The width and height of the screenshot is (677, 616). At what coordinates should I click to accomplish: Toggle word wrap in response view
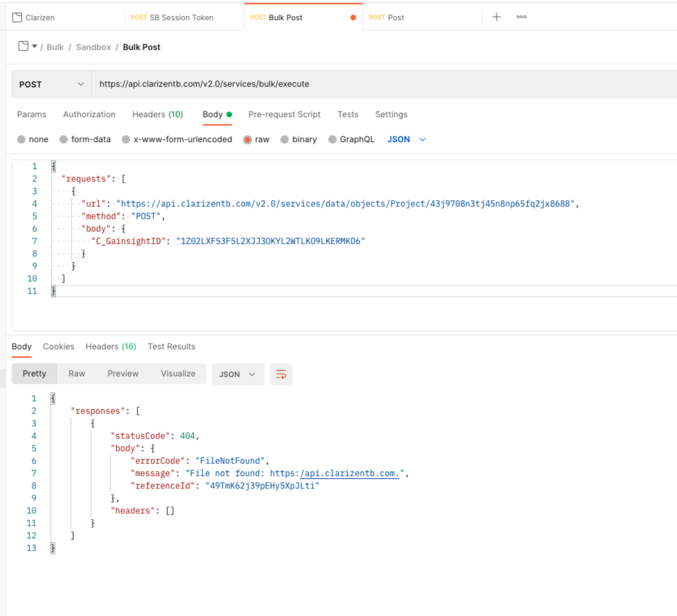281,374
